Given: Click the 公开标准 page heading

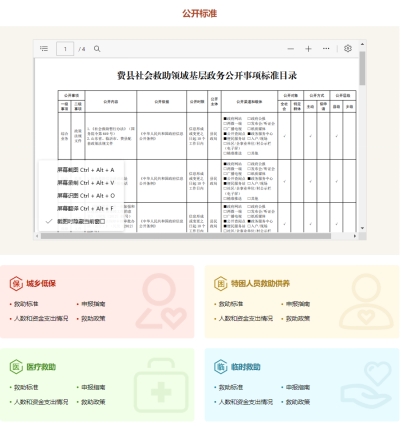Looking at the screenshot, I should pos(200,14).
